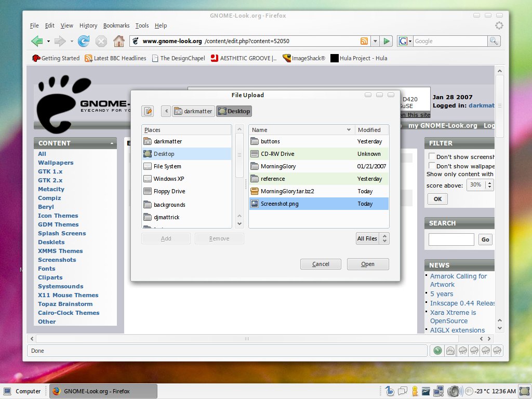The width and height of the screenshot is (532, 399).
Task: Select CD-RW Drive in file list
Action: coord(319,154)
